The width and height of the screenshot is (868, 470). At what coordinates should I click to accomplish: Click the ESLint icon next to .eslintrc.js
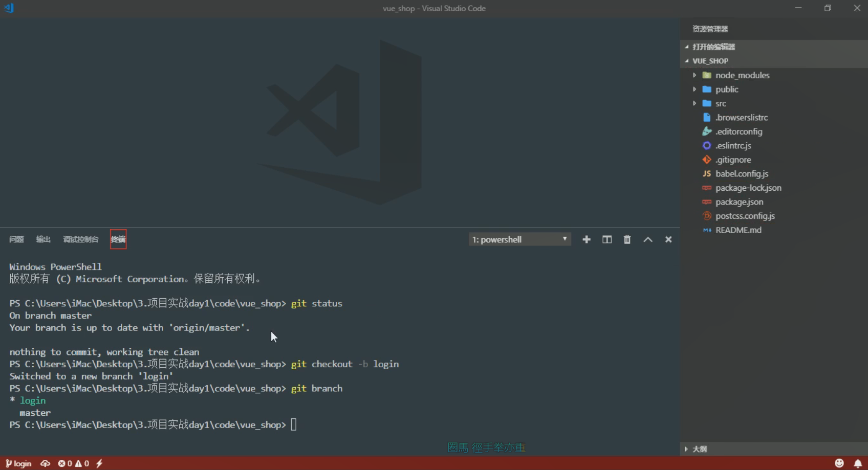707,145
